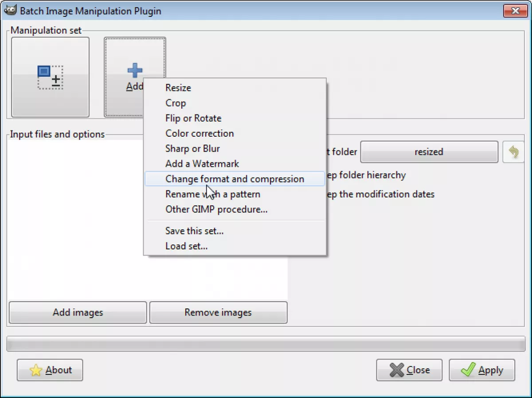
Task: Click the blue plus Add button
Action: point(135,77)
